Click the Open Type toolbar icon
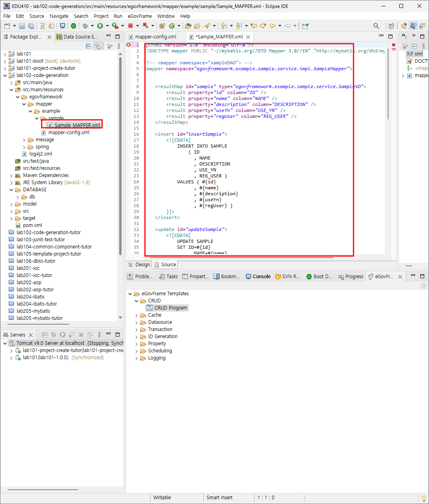 click(x=188, y=26)
